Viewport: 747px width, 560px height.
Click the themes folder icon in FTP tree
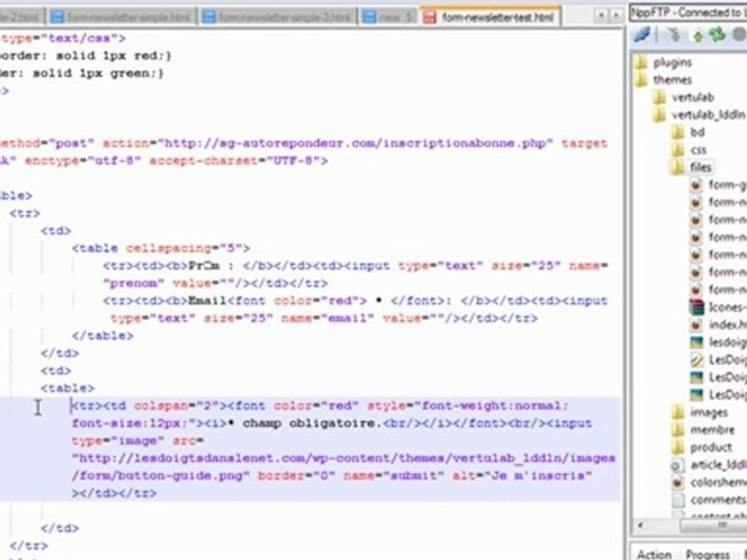[641, 79]
